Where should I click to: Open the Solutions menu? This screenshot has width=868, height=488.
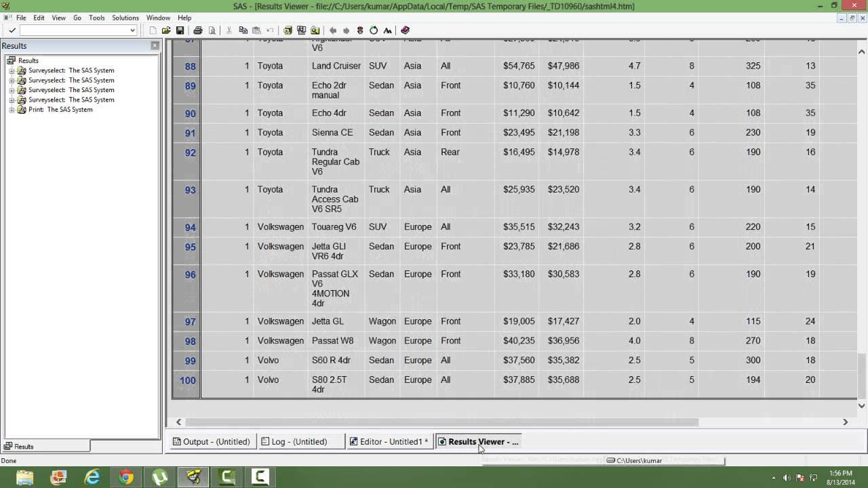pos(125,18)
